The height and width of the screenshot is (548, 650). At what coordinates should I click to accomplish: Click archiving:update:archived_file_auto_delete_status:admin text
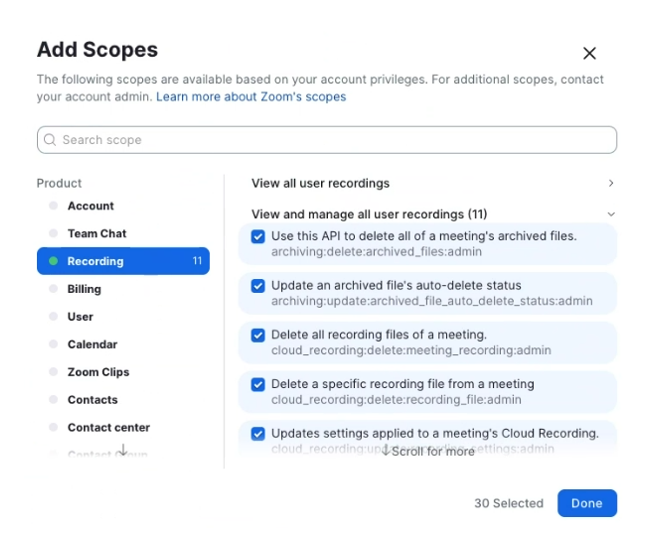(x=432, y=301)
